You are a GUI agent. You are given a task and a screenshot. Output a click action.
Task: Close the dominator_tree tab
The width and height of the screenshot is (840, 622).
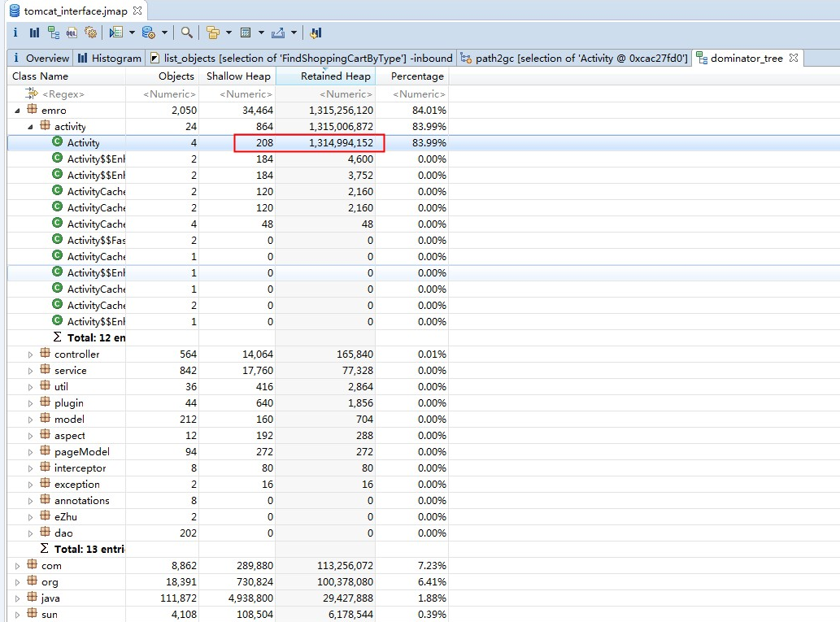(x=794, y=58)
